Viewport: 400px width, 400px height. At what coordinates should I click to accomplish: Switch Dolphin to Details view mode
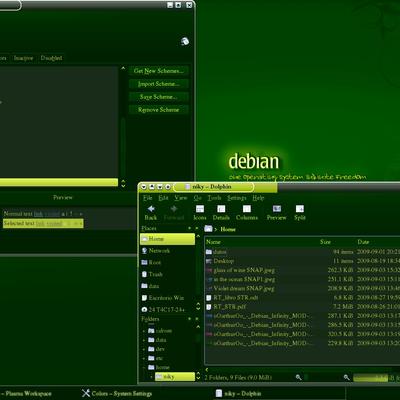click(x=221, y=213)
